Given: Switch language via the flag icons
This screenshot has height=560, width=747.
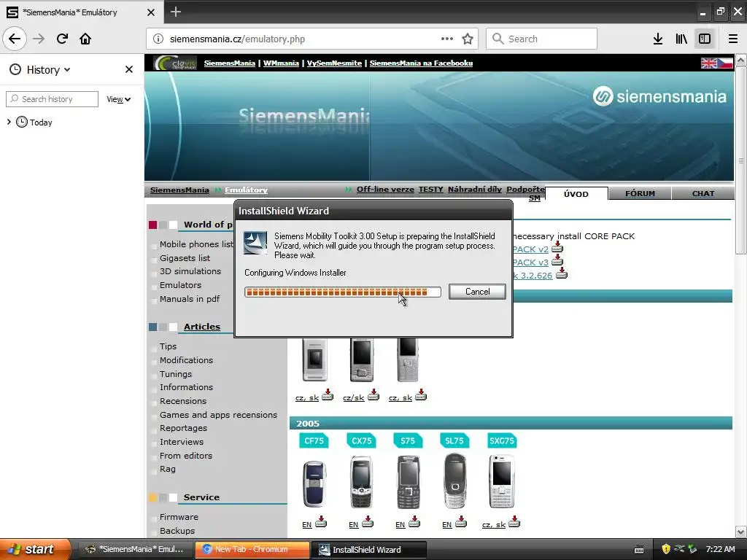Looking at the screenshot, I should 716,63.
